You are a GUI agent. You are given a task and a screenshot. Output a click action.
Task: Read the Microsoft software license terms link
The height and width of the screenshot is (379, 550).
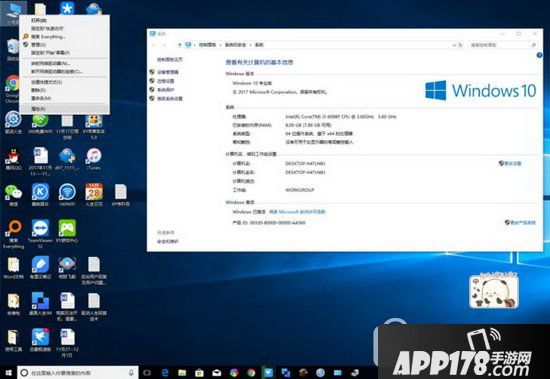[x=297, y=212]
